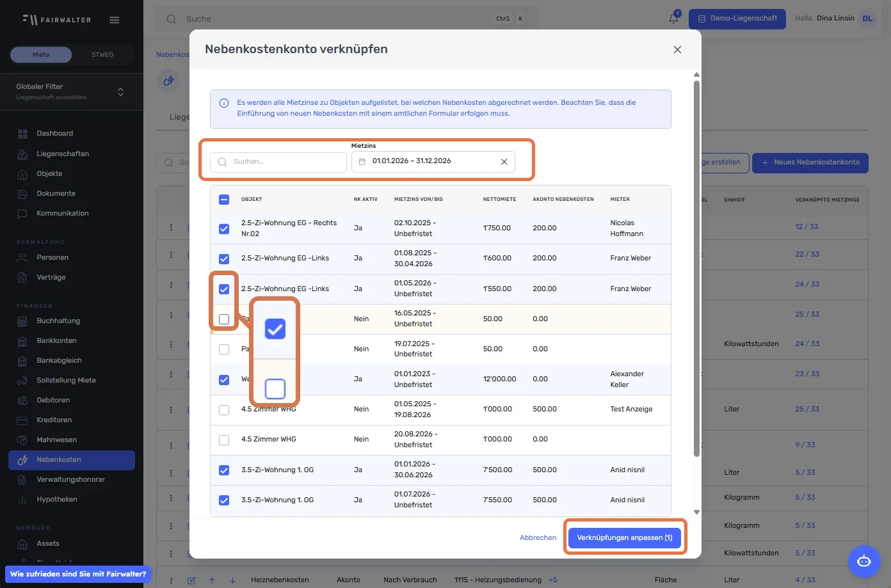
Task: Click the Verwaltungshonorar sidebar icon
Action: (x=22, y=480)
